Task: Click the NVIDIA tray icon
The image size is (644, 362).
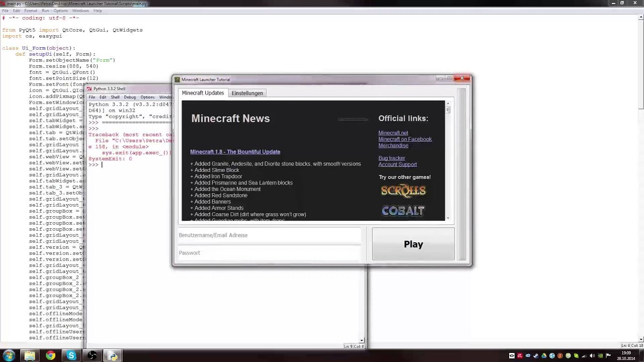Action: click(600, 355)
